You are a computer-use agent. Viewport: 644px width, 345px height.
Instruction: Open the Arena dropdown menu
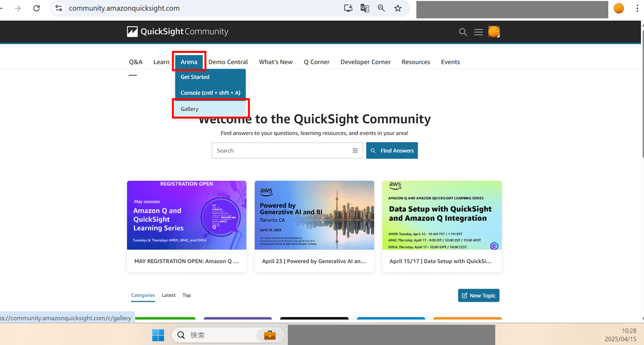[x=189, y=62]
